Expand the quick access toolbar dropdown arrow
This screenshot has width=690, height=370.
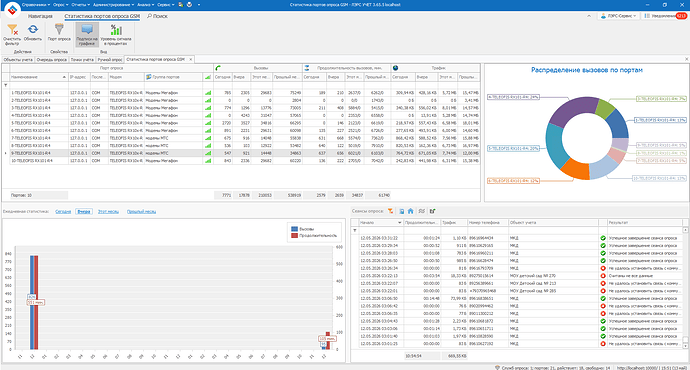pyautogui.click(x=199, y=4)
